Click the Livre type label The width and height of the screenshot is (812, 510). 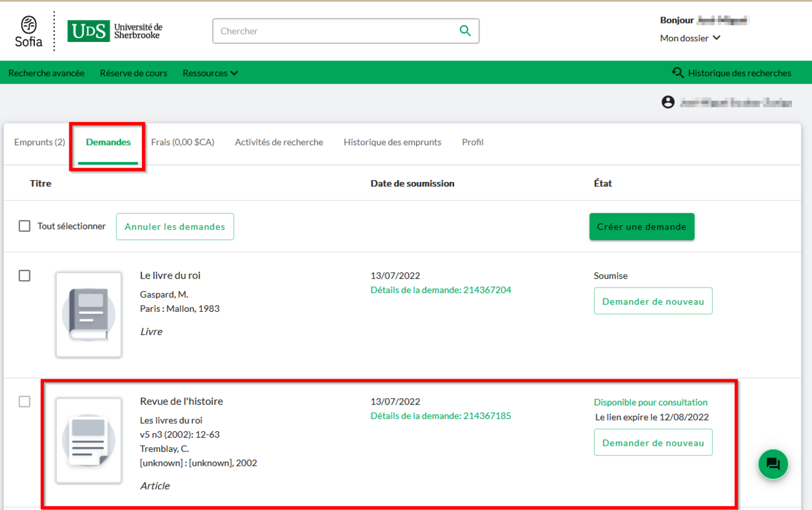tap(151, 332)
